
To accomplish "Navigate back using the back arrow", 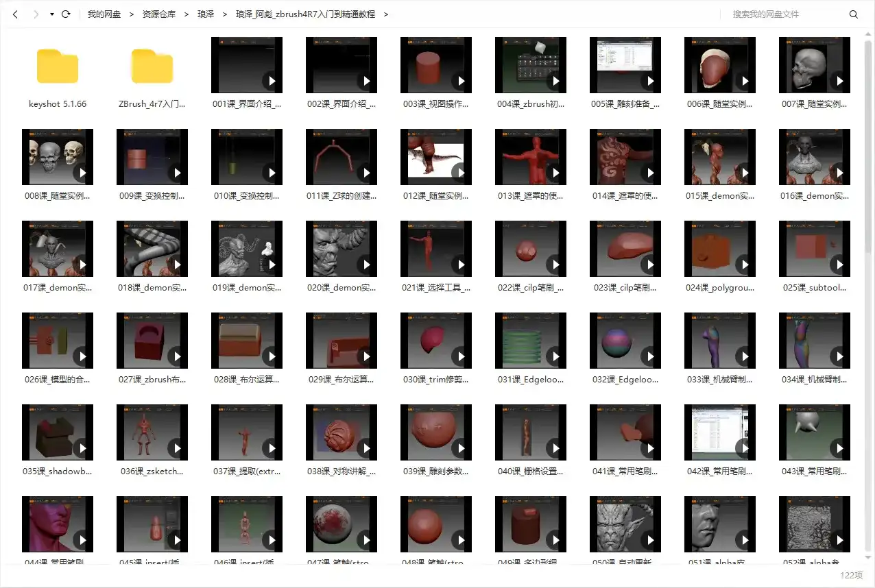I will 15,14.
